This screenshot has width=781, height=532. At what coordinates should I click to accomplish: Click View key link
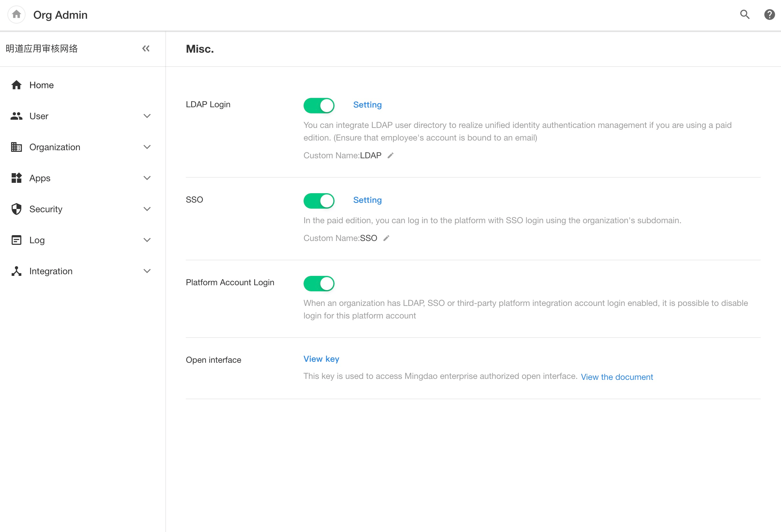coord(321,359)
